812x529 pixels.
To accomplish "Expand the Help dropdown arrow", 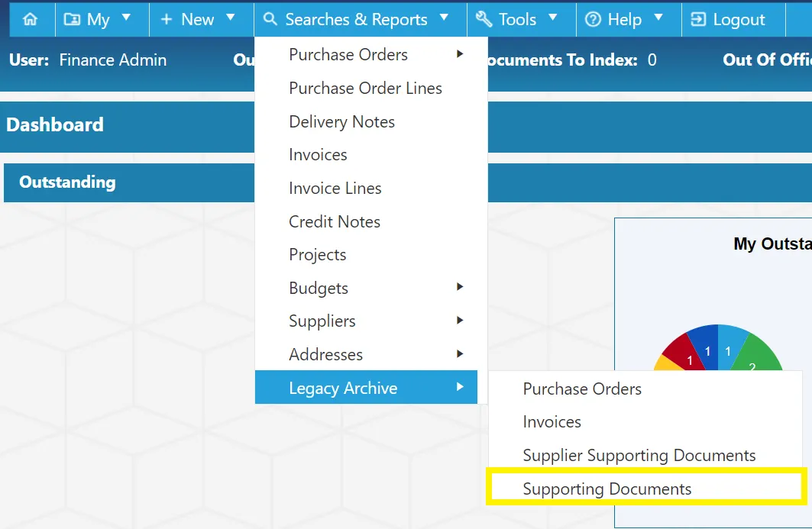I will [658, 18].
